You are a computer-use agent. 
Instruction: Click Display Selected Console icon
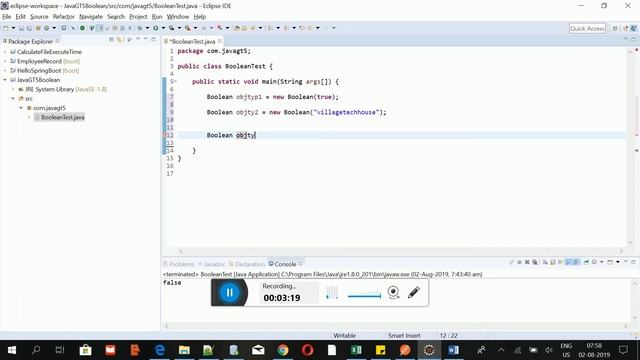tap(594, 262)
